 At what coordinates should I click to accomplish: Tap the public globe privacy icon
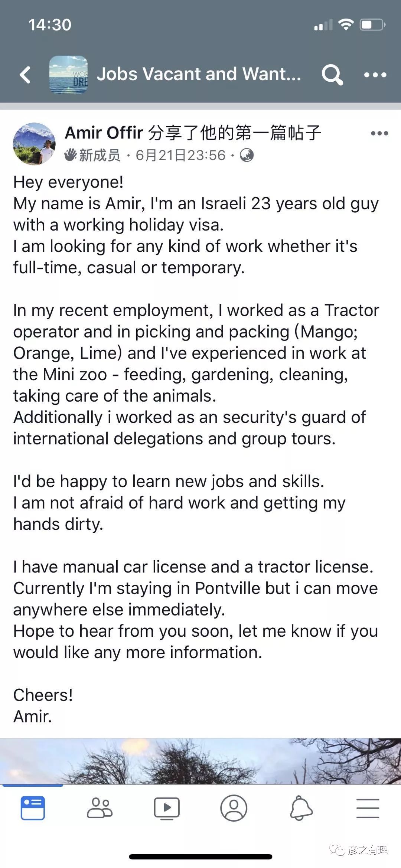(x=247, y=155)
